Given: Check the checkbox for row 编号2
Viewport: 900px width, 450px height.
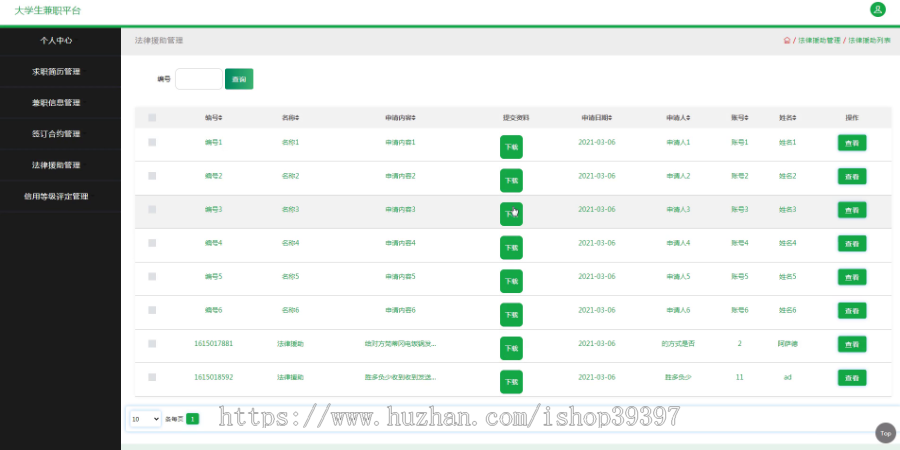Looking at the screenshot, I should 152,176.
